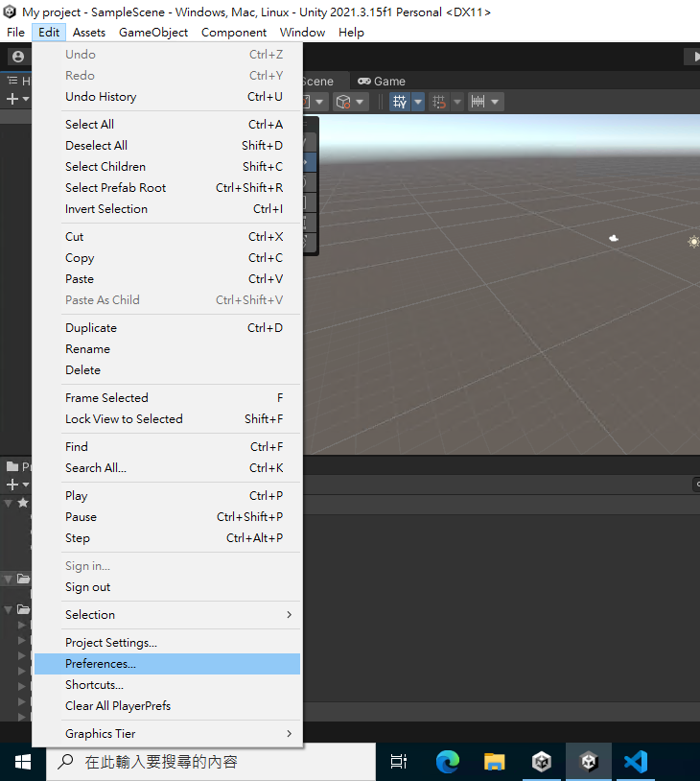Open the Help menu
Screen dimensions: 700x781
click(x=352, y=33)
